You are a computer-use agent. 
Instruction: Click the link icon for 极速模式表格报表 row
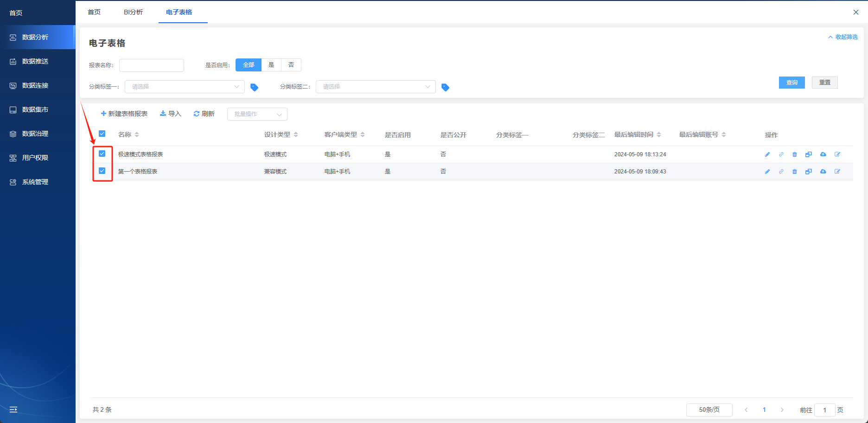tap(781, 154)
